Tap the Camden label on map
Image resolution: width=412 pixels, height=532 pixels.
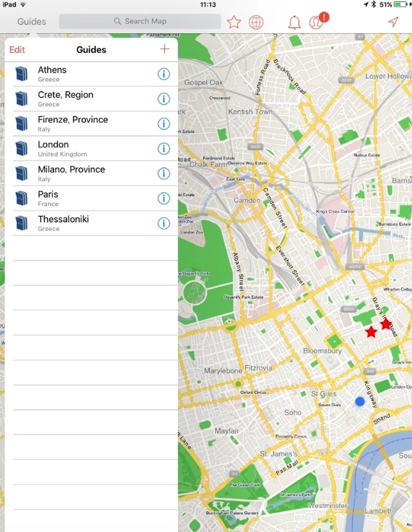pyautogui.click(x=247, y=200)
